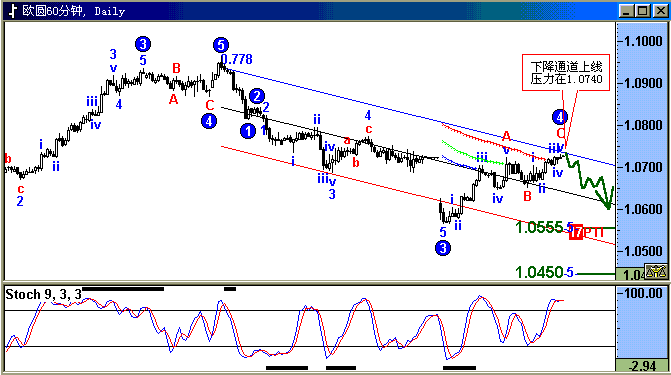Select the annotation box reading 下降通道上线 压力在1.0740
This screenshot has height=375, width=671.
(566, 72)
